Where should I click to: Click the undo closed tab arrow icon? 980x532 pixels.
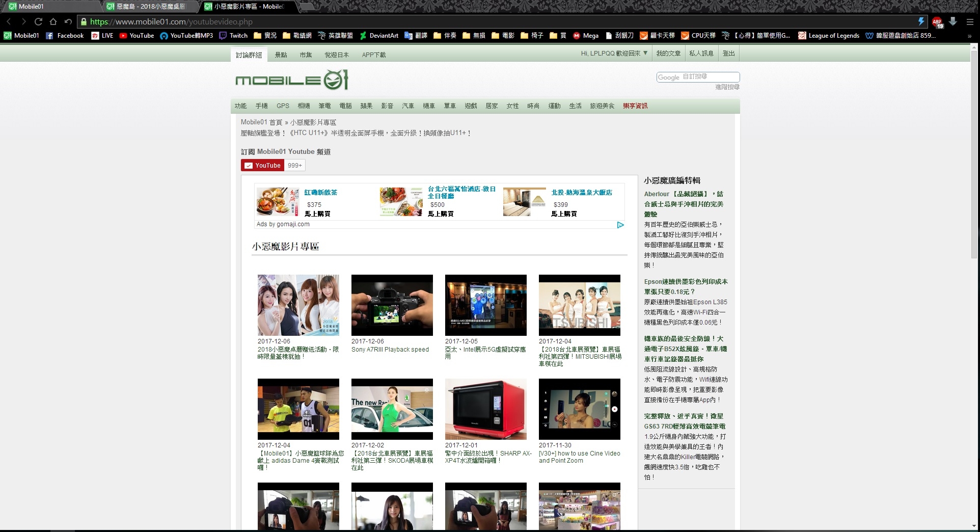pos(68,21)
